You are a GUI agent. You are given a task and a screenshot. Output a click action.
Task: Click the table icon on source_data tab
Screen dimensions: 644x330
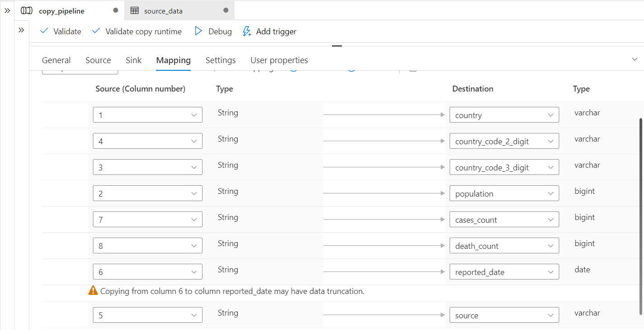pos(134,10)
